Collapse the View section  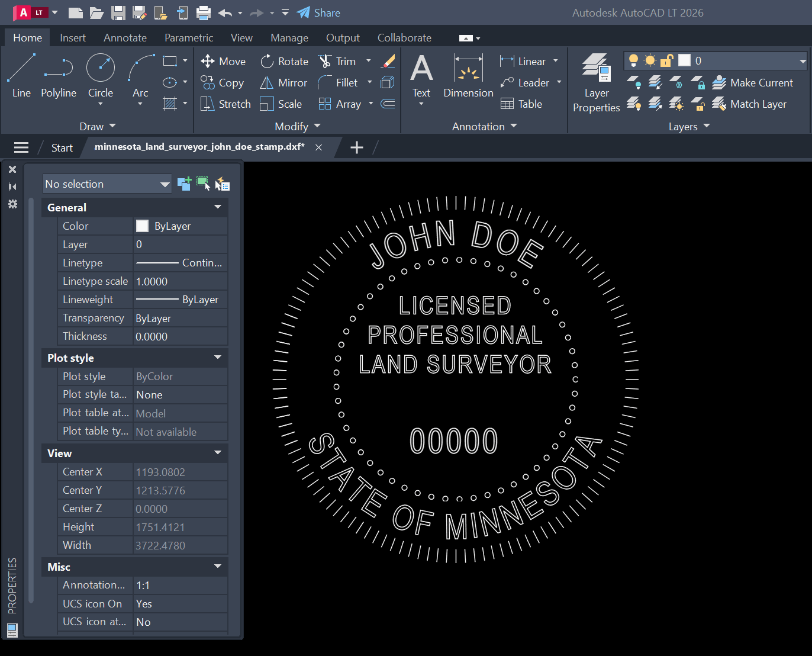pyautogui.click(x=218, y=453)
